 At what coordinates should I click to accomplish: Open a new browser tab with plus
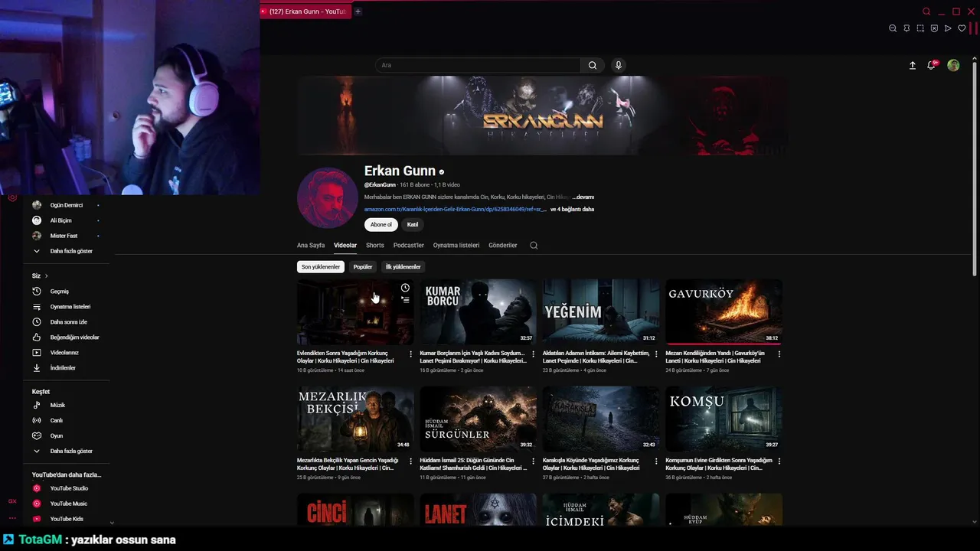(x=358, y=11)
